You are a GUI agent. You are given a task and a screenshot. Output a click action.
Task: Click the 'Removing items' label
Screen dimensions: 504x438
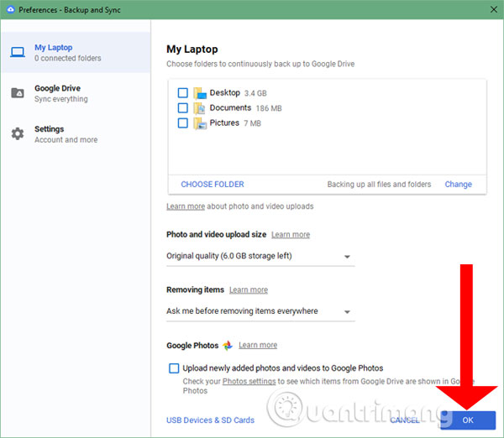pyautogui.click(x=195, y=289)
